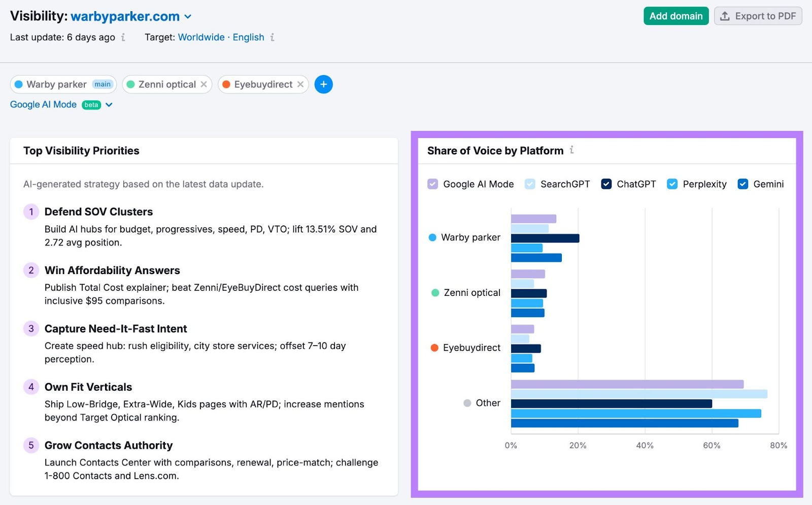Open the Google AI Mode beta dropdown
This screenshot has width=812, height=505.
(109, 105)
